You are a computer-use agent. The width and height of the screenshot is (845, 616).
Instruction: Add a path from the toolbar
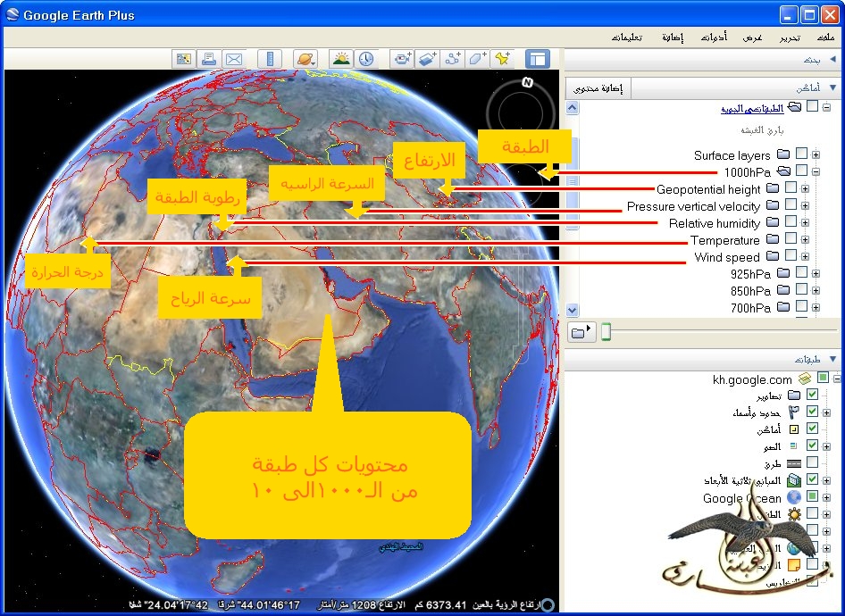[x=453, y=59]
